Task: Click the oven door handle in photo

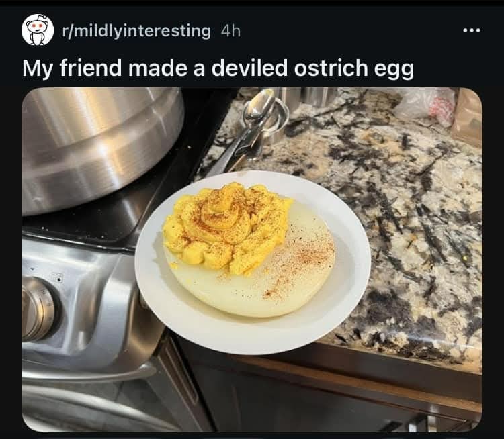Action: point(87,373)
